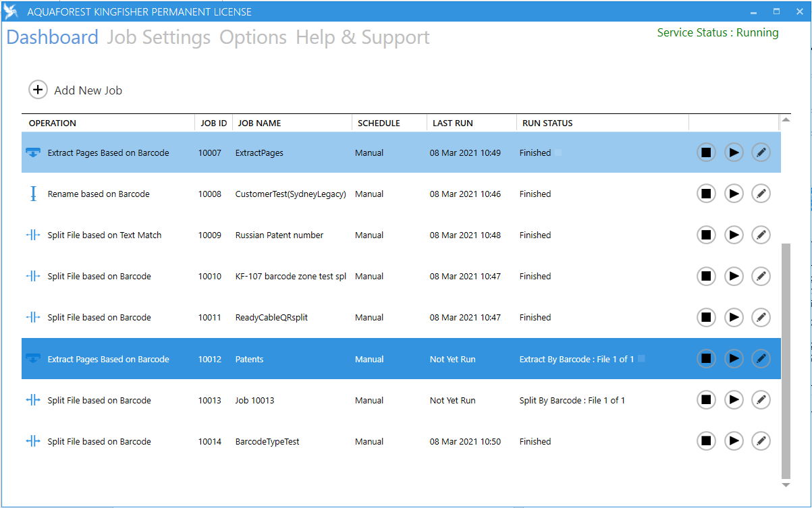Stop the Patents extraction job
The image size is (812, 508).
coord(706,358)
